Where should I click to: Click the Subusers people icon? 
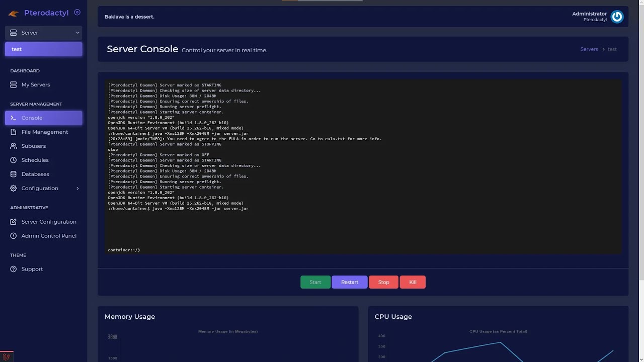tap(14, 146)
